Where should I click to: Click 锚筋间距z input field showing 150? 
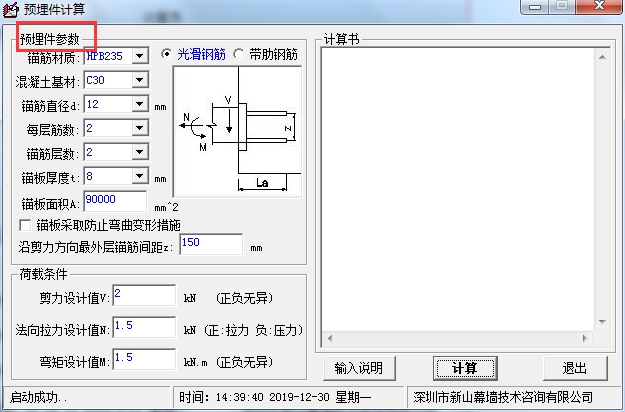(211, 244)
